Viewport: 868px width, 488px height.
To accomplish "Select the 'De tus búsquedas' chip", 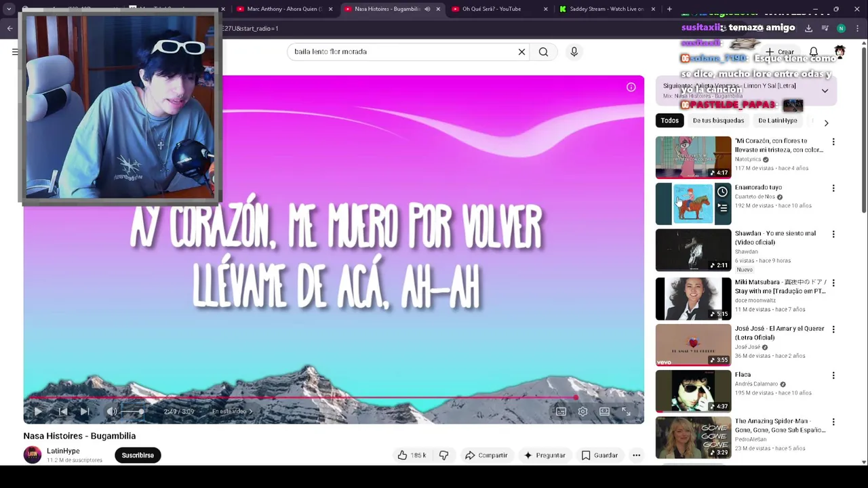I will pyautogui.click(x=718, y=121).
